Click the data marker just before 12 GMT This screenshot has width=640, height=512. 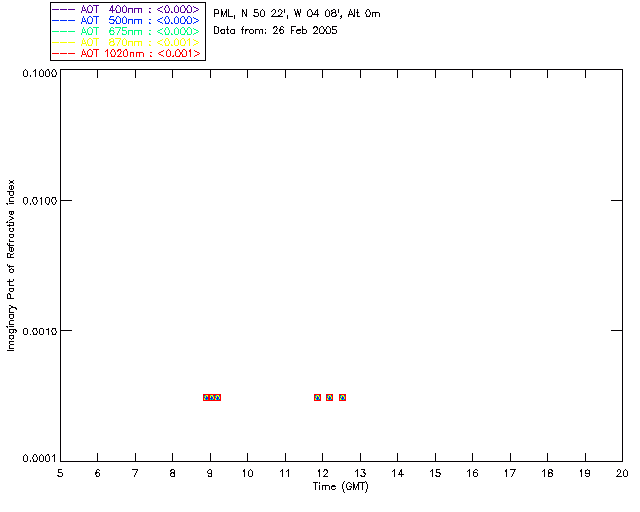(318, 397)
